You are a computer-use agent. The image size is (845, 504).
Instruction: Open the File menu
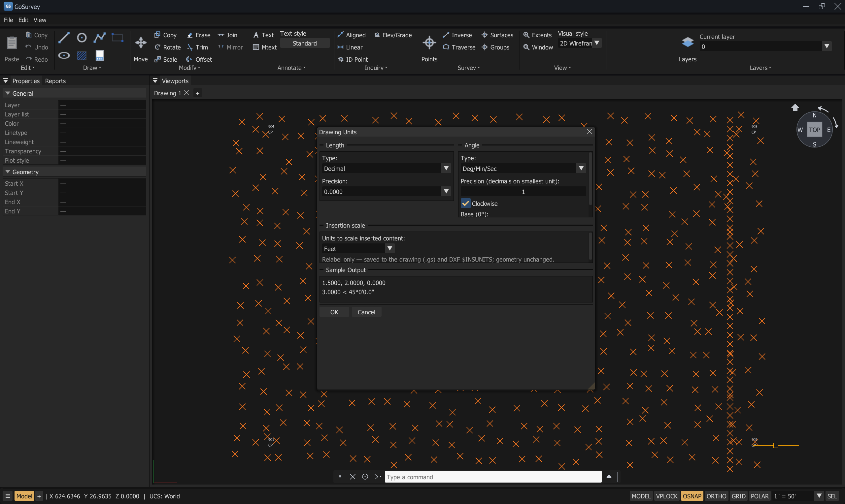click(9, 20)
